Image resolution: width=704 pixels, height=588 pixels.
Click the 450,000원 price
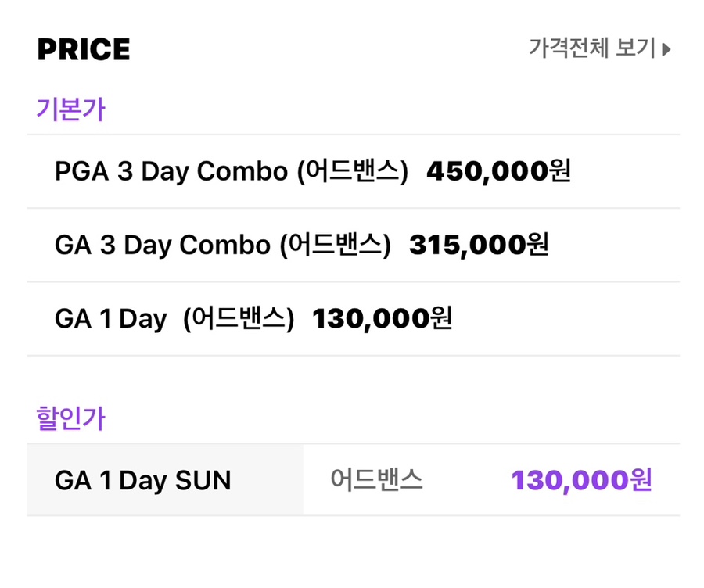[x=498, y=171]
